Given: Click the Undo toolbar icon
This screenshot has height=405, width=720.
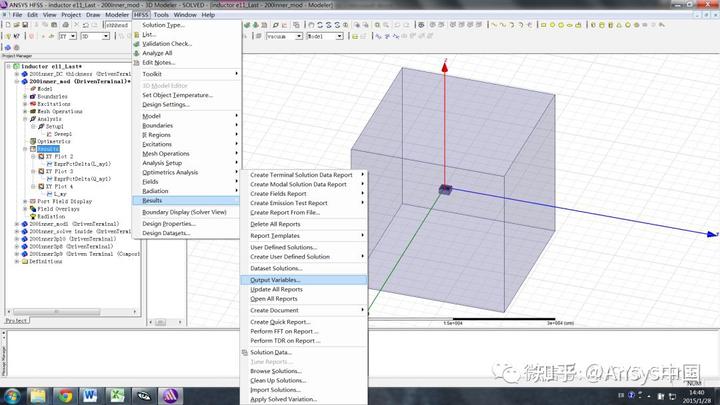Looking at the screenshot, I should tap(85, 25).
